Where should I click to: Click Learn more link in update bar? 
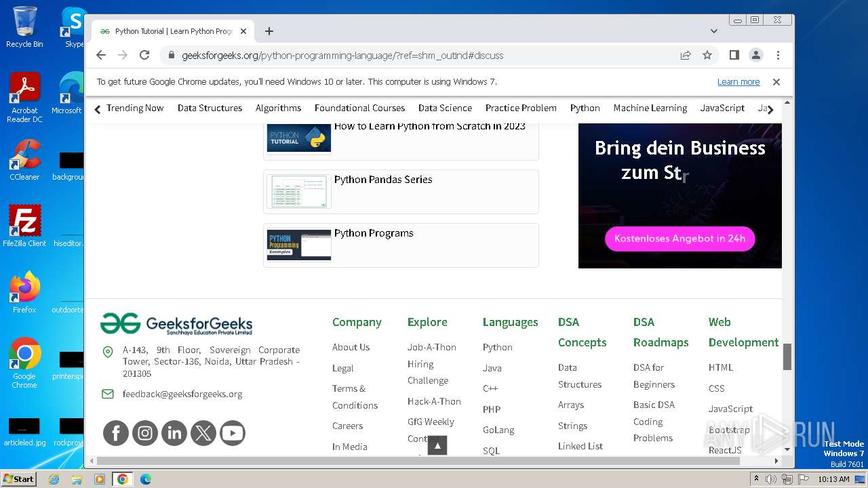(738, 82)
